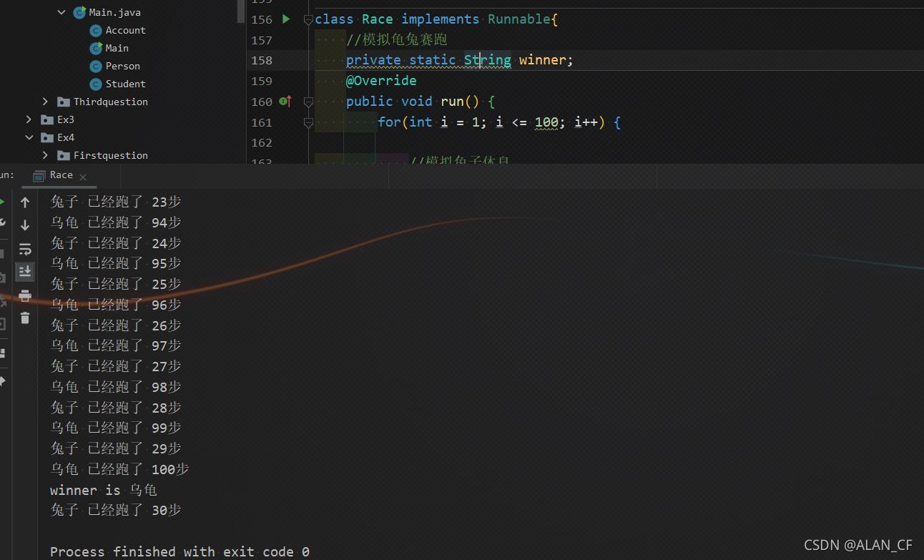Click the output line '乌龟 已经跑了 100步'
Image resolution: width=924 pixels, height=560 pixels.
[x=119, y=470]
